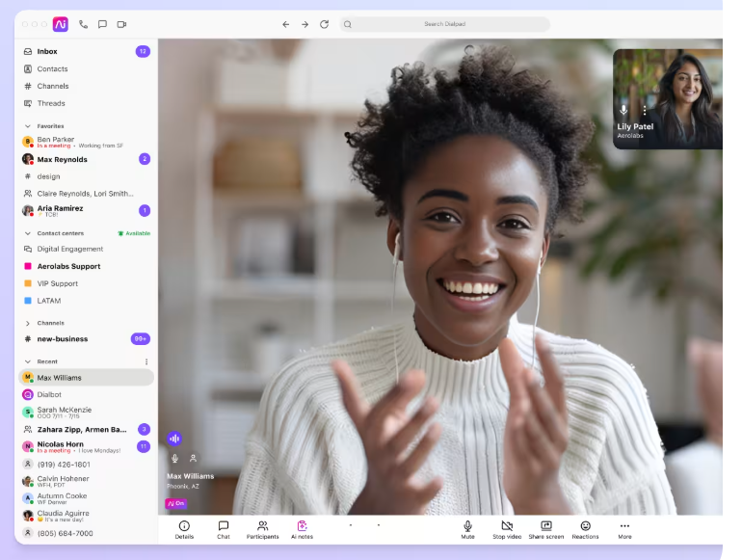Screen dimensions: 742x560
Task: Open Claudia Aguirre conversation
Action: [87, 516]
